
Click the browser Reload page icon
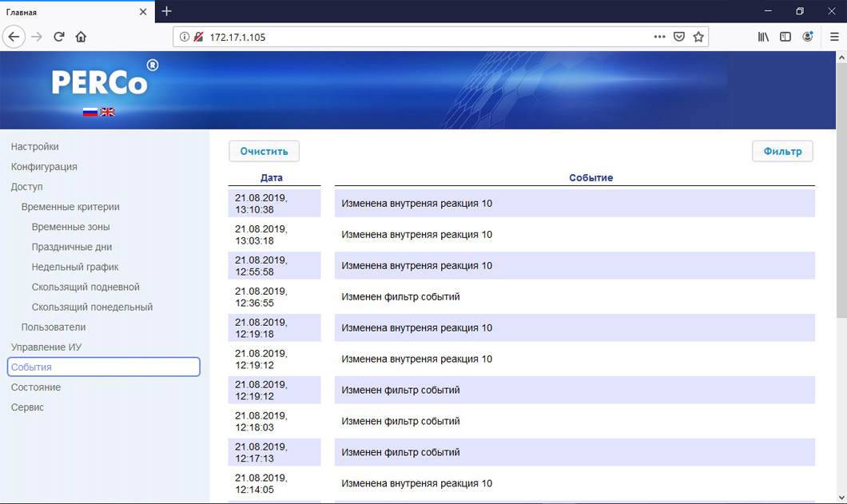pyautogui.click(x=58, y=37)
